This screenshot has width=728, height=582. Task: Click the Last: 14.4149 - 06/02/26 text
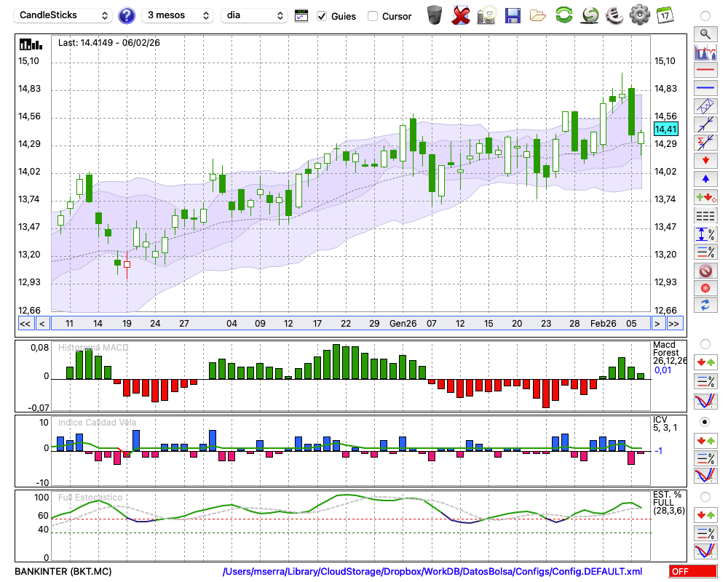(x=109, y=43)
